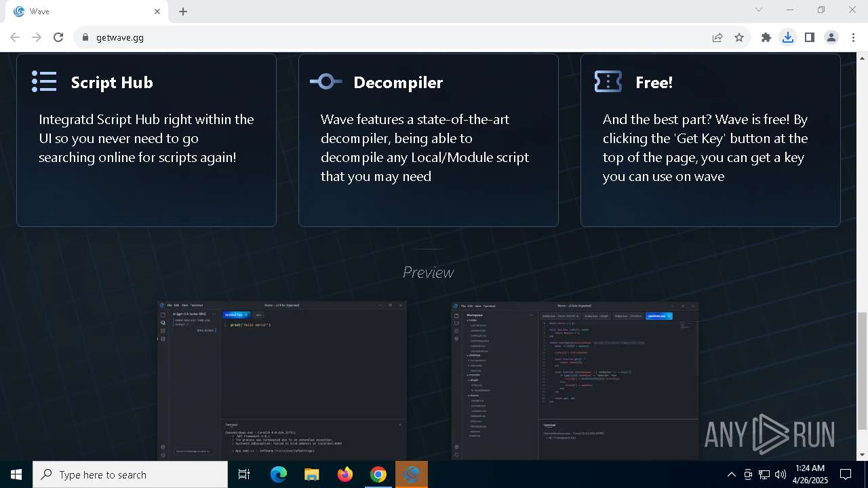Click the scrollbar down arrow
Image resolution: width=868 pixels, height=488 pixels.
click(862, 455)
